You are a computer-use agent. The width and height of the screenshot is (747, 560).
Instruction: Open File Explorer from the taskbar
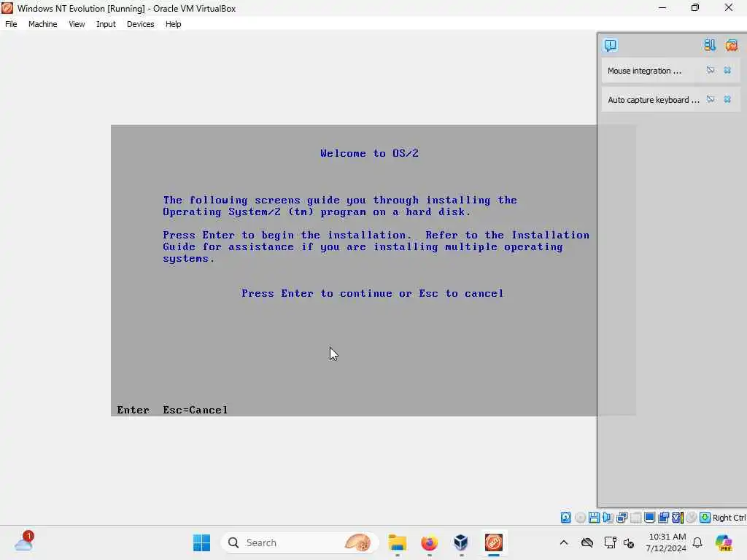[x=398, y=542]
